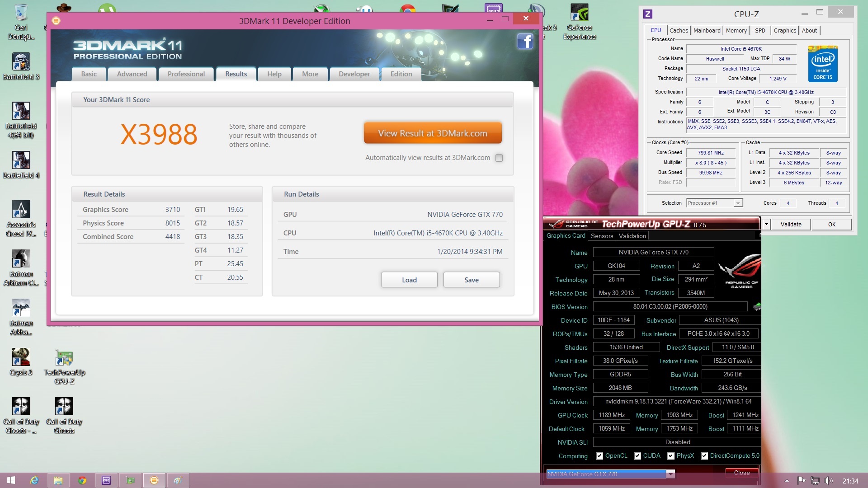This screenshot has width=868, height=488.
Task: Expand Processor #1 selection dropdown in CPU-Z
Action: (738, 203)
